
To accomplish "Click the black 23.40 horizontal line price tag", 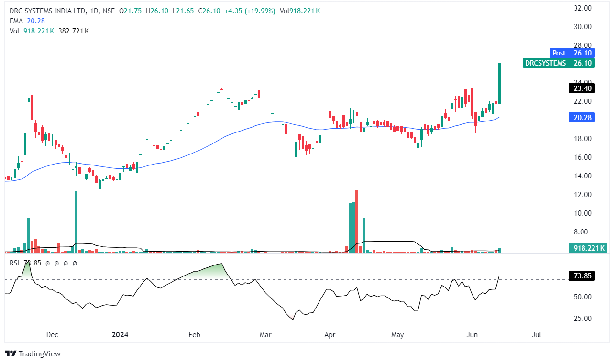I will [582, 88].
